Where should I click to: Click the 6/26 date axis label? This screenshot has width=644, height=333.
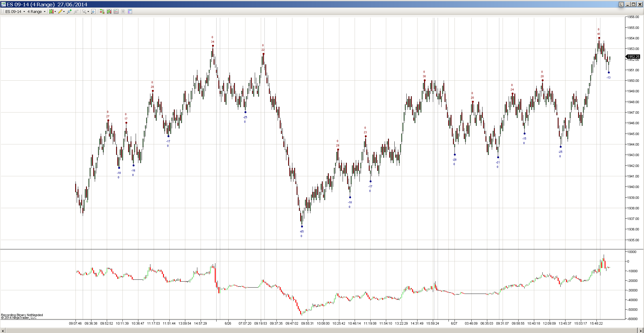228,324
